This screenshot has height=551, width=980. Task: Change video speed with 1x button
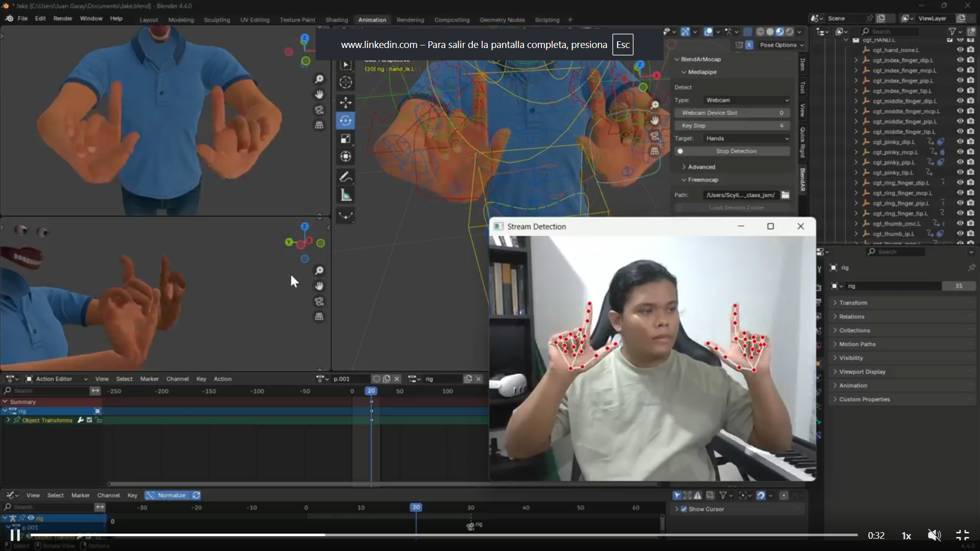pyautogui.click(x=906, y=536)
